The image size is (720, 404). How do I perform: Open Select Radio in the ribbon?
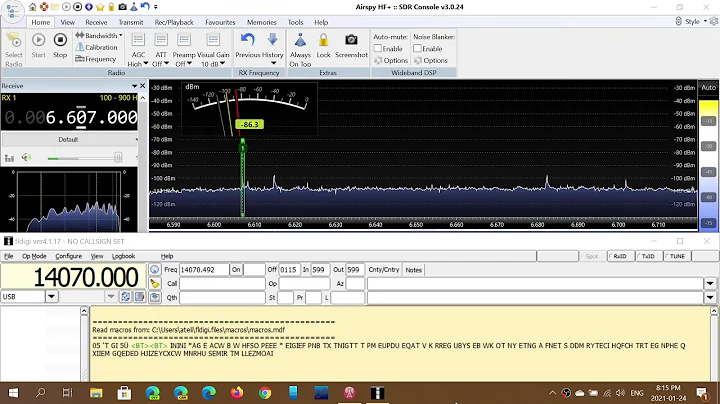[x=14, y=49]
